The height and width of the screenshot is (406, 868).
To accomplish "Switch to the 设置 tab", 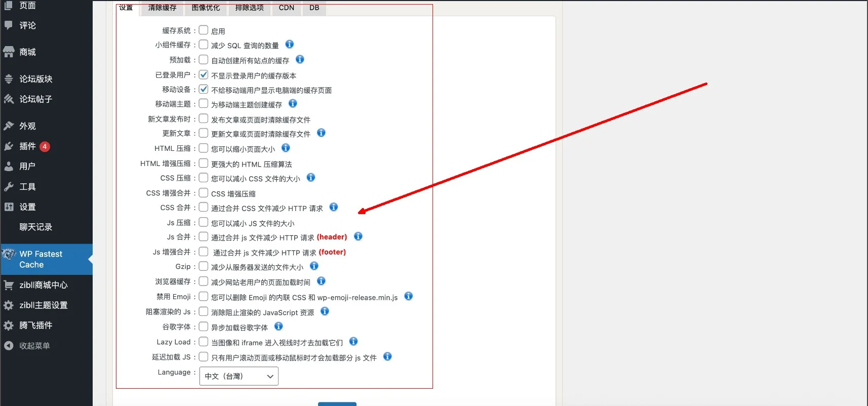I will pyautogui.click(x=126, y=8).
